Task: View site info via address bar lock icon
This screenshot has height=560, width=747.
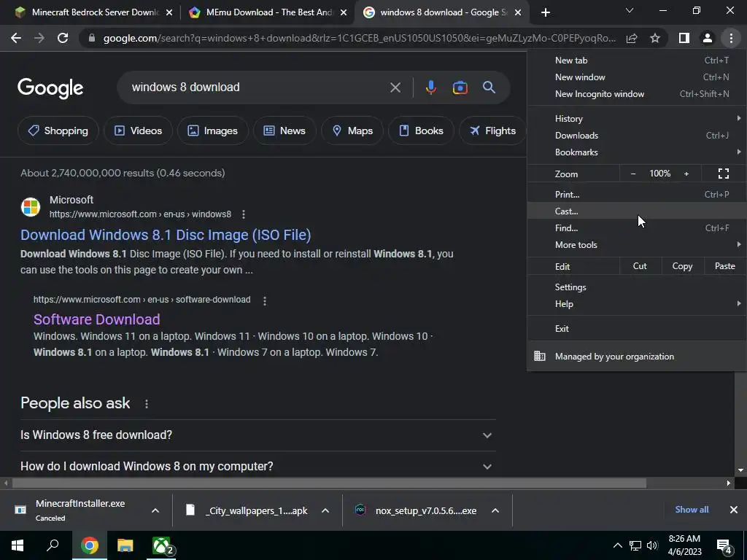Action: click(92, 38)
